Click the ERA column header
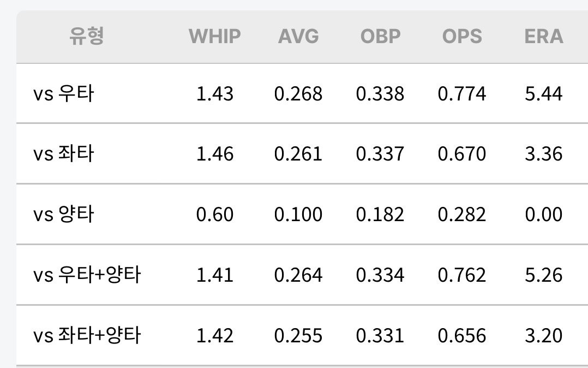Image resolution: width=588 pixels, height=368 pixels. click(x=544, y=37)
